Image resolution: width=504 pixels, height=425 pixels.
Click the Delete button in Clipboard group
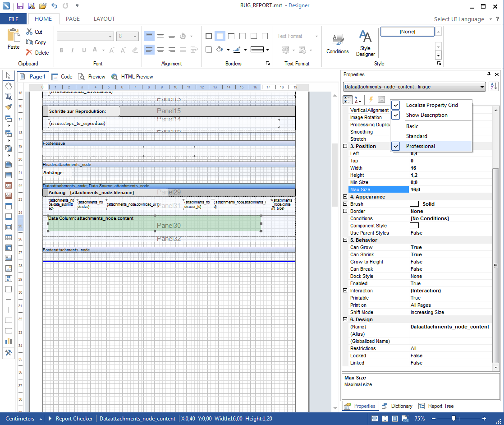tap(37, 52)
